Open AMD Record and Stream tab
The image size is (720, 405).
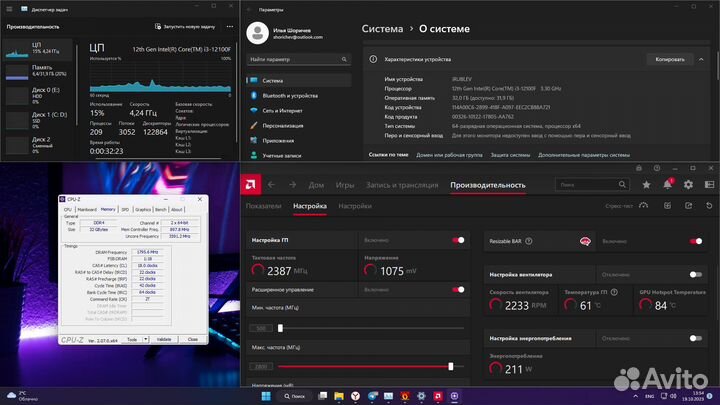pyautogui.click(x=402, y=185)
